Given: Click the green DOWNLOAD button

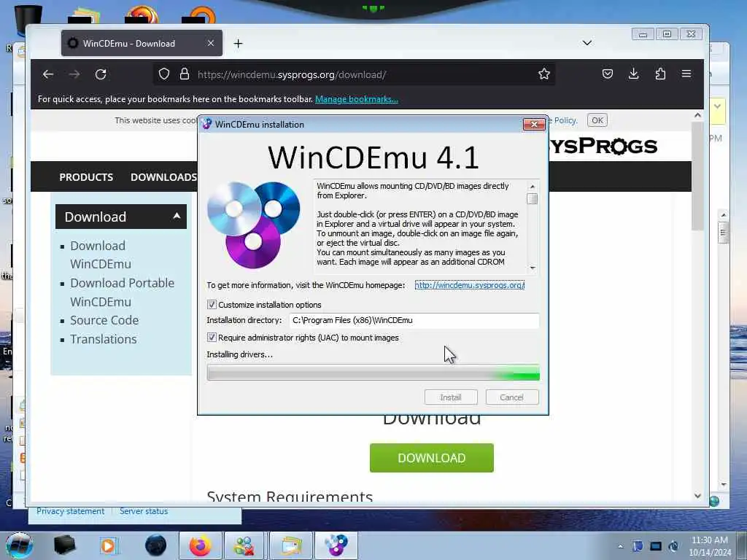Looking at the screenshot, I should pos(432,458).
